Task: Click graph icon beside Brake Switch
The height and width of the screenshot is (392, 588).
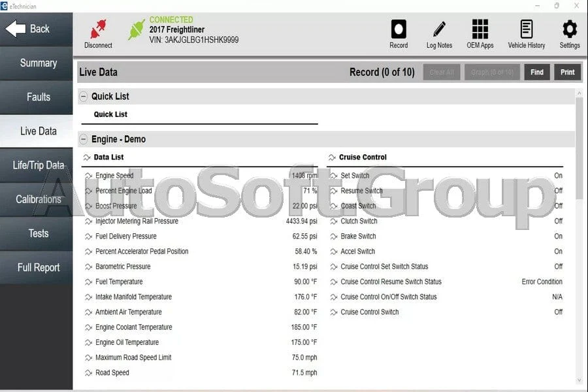Action: pyautogui.click(x=334, y=237)
